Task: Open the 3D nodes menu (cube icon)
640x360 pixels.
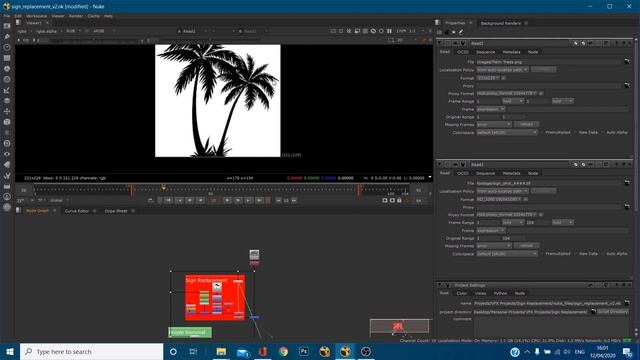Action: [x=7, y=122]
